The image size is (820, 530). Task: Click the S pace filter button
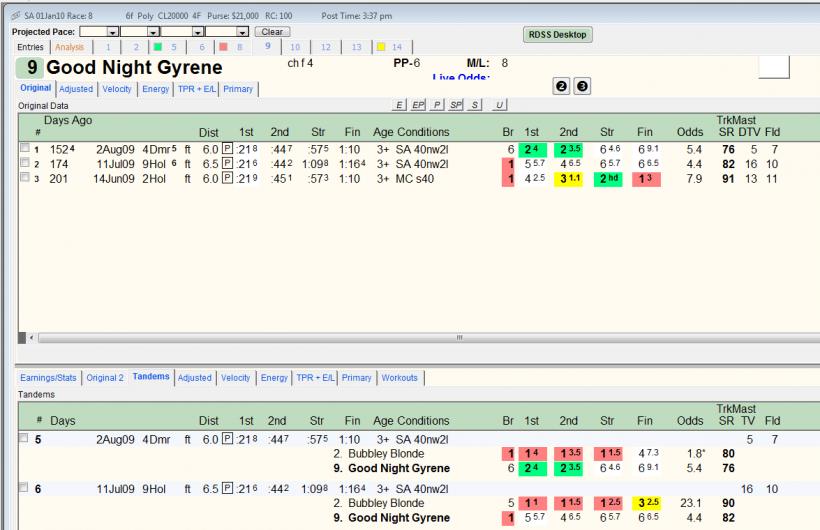474,105
